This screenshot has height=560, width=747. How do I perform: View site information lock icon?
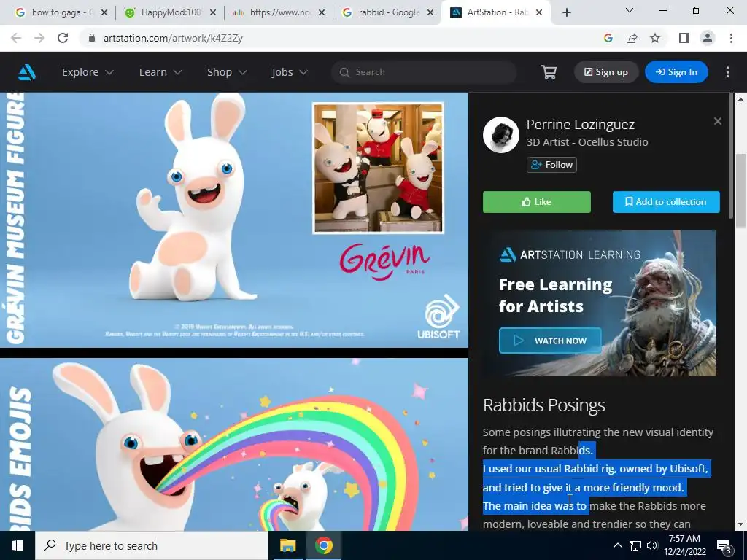[x=93, y=38]
